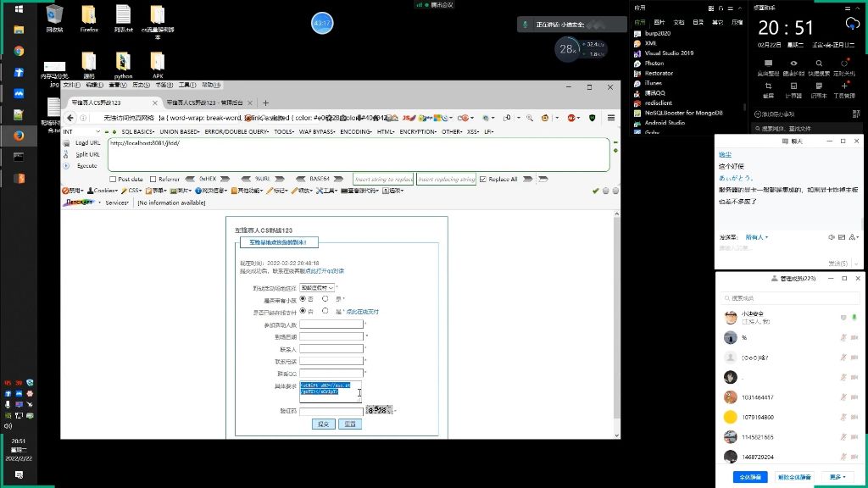This screenshot has height=488, width=868.
Task: Select the second radio in the payment row
Action: click(325, 311)
